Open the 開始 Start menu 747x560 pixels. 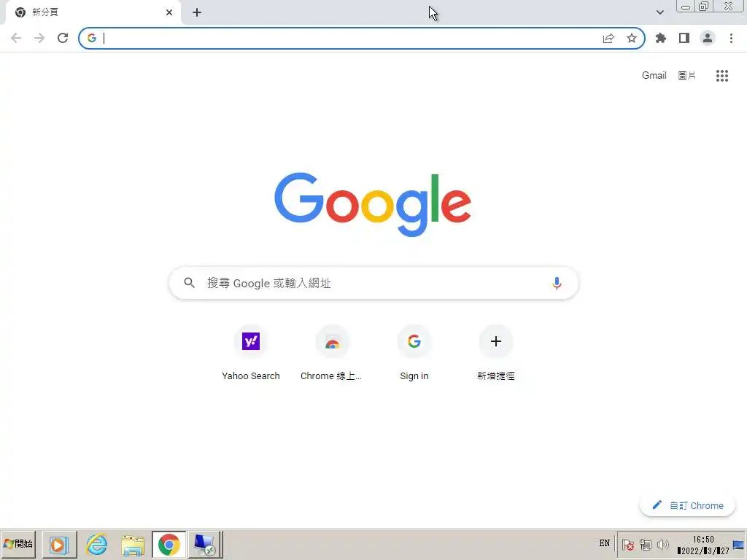click(x=18, y=544)
